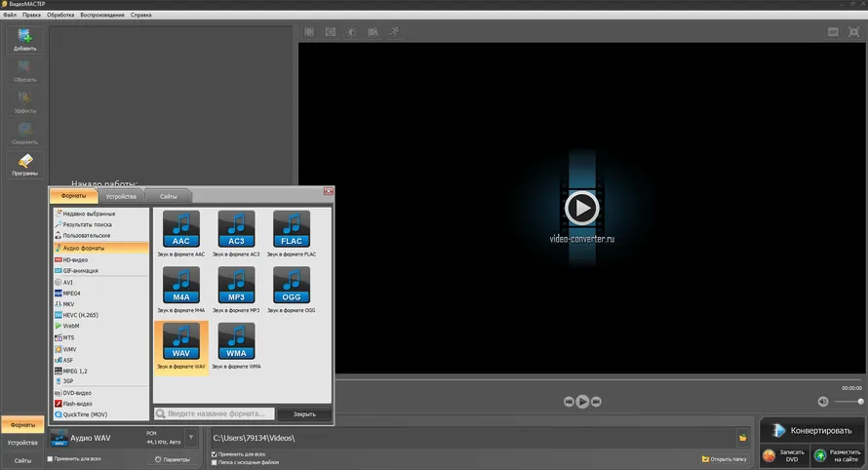868x470 pixels.
Task: Adjust the volume slider
Action: 848,402
